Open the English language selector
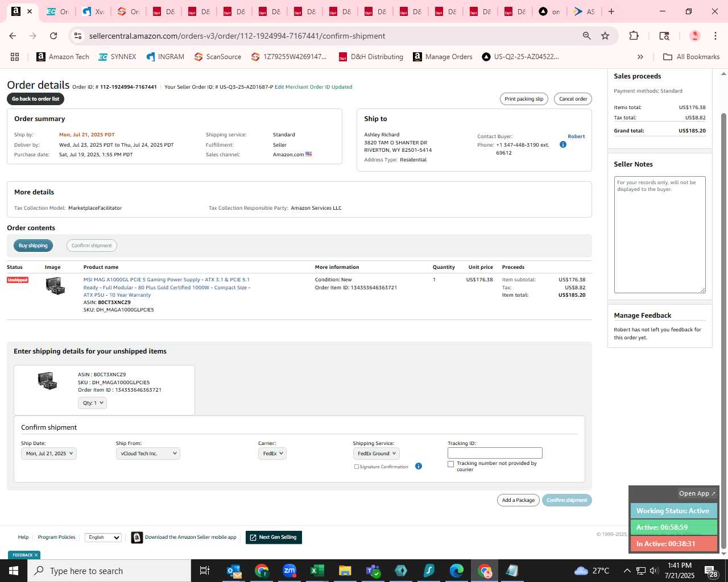Screen dimensions: 728x582 [103, 537]
